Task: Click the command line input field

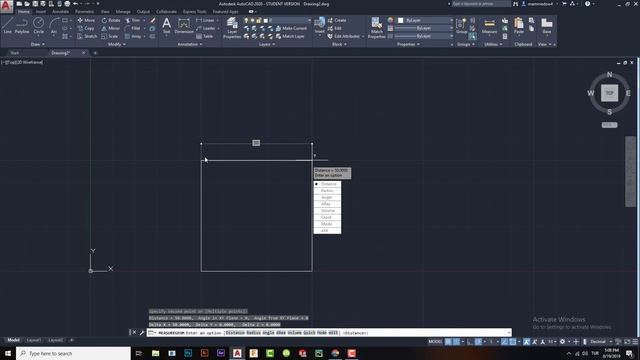Action: pos(329,333)
